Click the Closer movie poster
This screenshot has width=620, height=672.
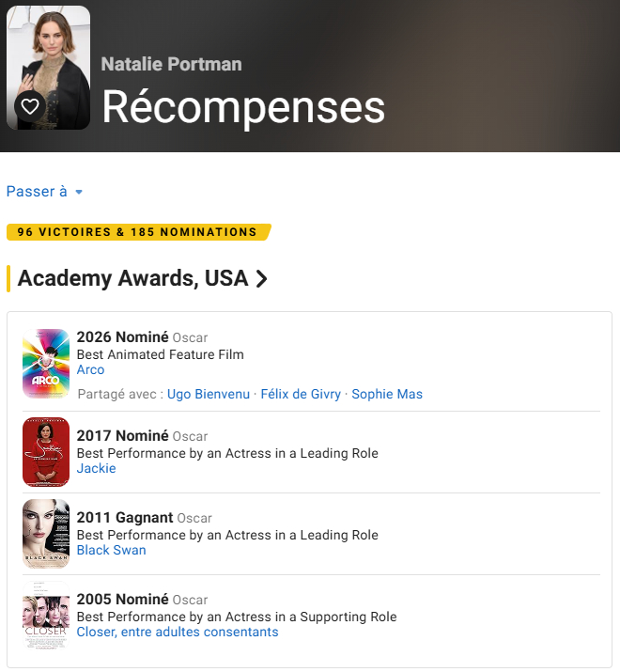(x=46, y=616)
